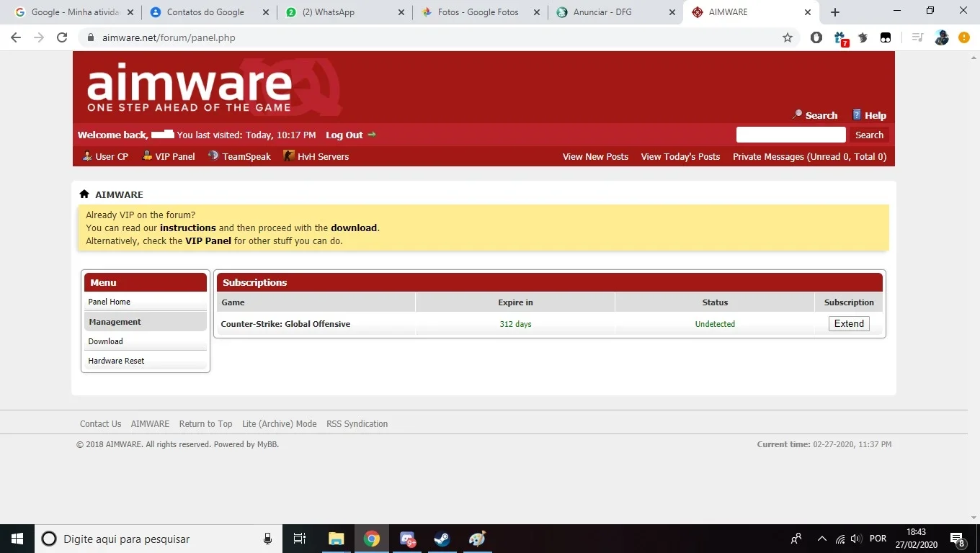The image size is (980, 553).
Task: Click the 312 days expiry value
Action: pos(515,324)
